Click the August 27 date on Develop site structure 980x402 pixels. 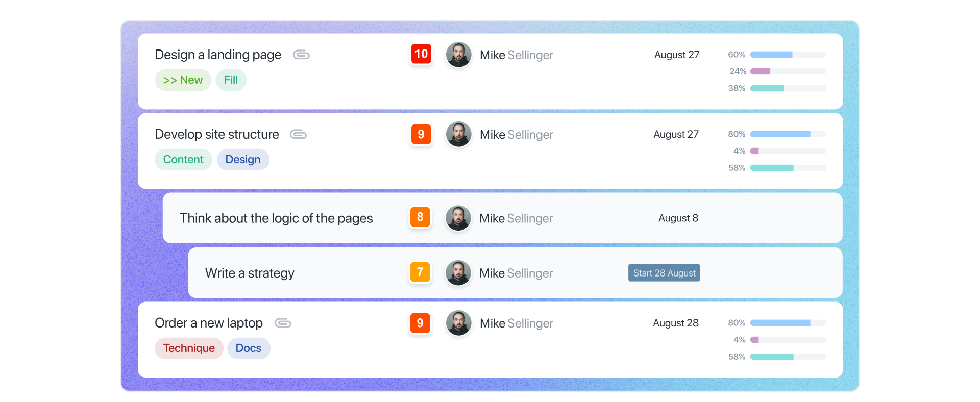click(x=676, y=134)
